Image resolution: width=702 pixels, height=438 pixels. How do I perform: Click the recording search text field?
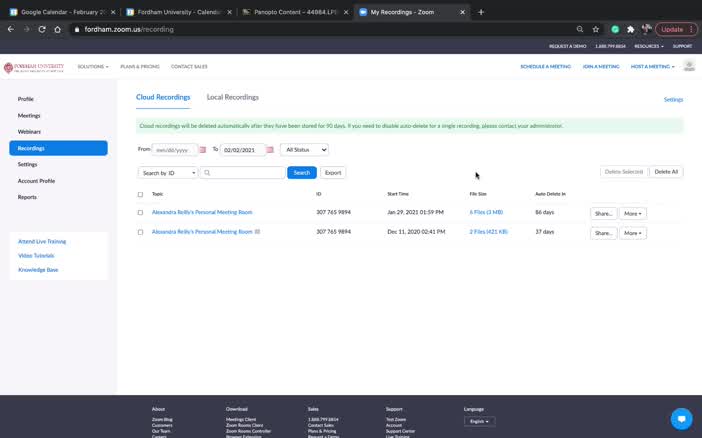246,173
